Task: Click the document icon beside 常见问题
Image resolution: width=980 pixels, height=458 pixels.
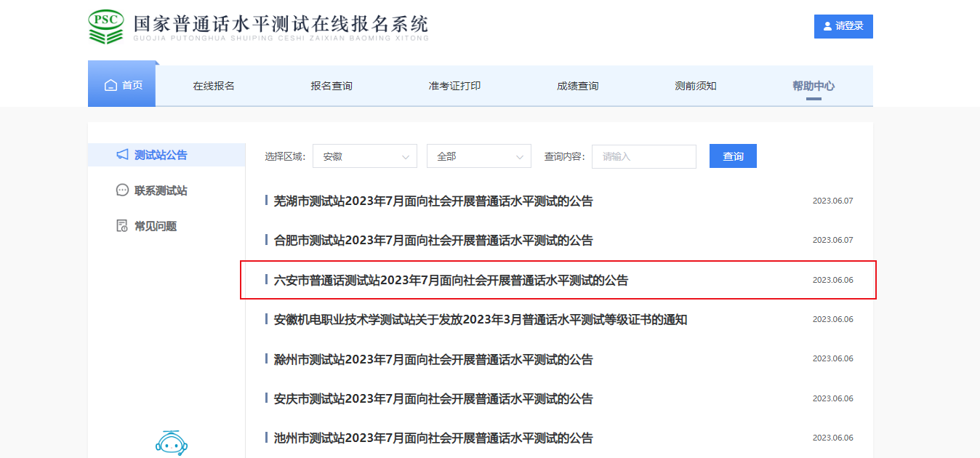Action: (x=122, y=226)
